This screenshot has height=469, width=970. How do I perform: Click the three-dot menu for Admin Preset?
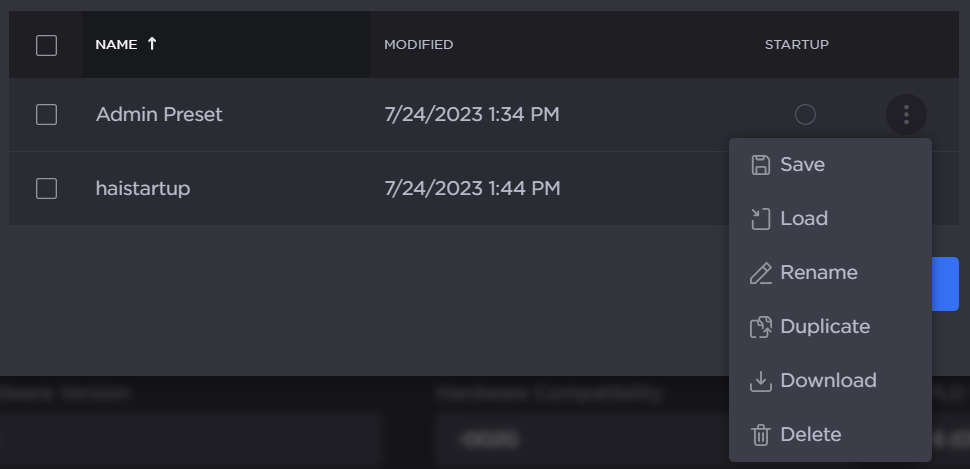(906, 115)
